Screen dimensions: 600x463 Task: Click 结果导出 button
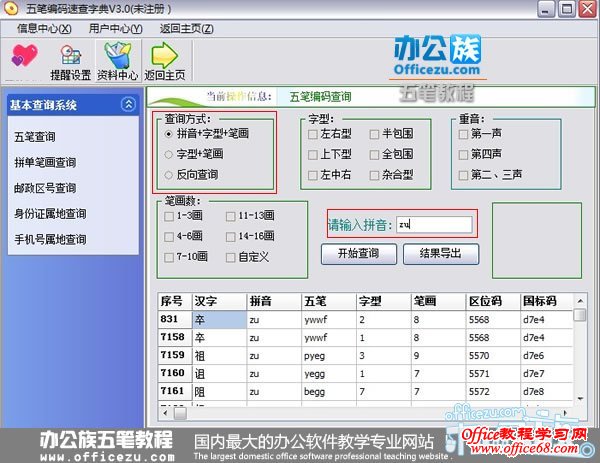pos(440,254)
